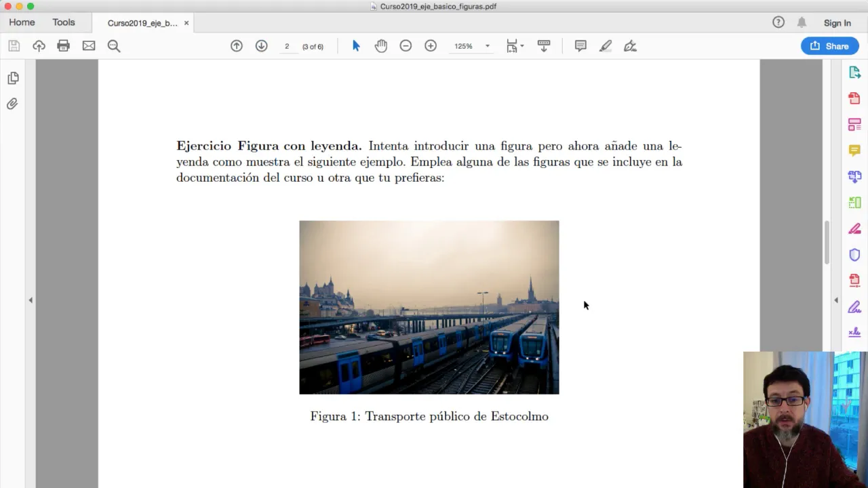Select the Curso2019_eje_b... document tab

[x=142, y=23]
